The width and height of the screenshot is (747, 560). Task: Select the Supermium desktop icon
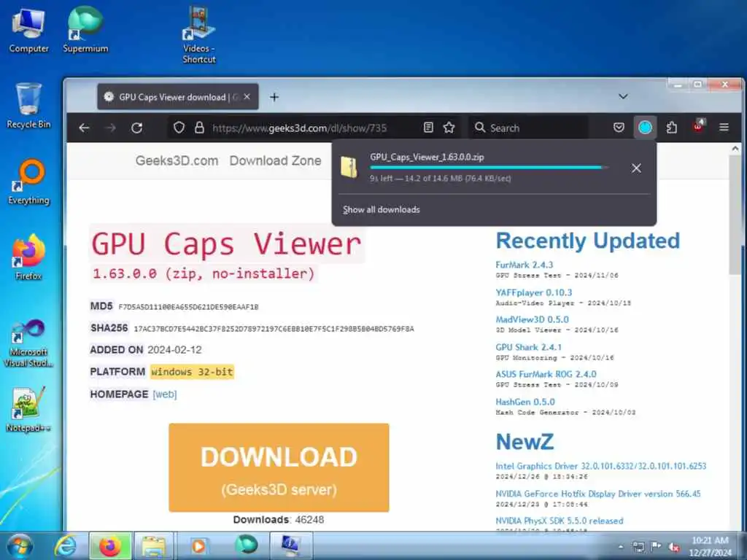[85, 31]
